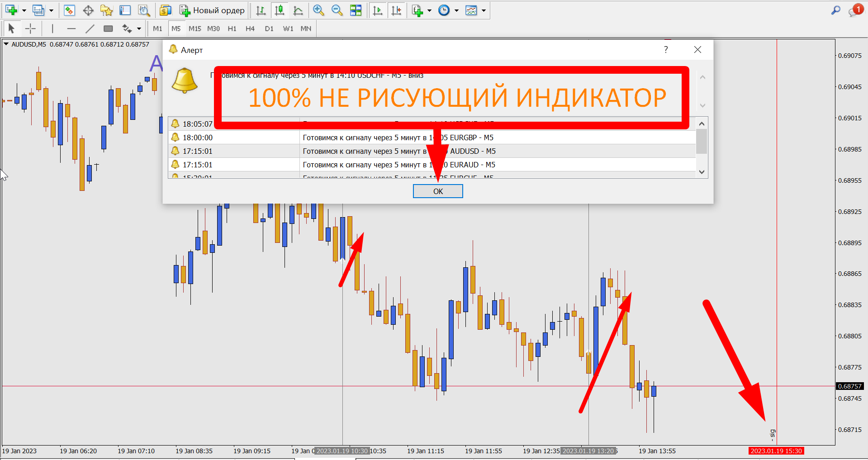The image size is (868, 460).
Task: Switch to W1 timeframe
Action: coord(288,28)
